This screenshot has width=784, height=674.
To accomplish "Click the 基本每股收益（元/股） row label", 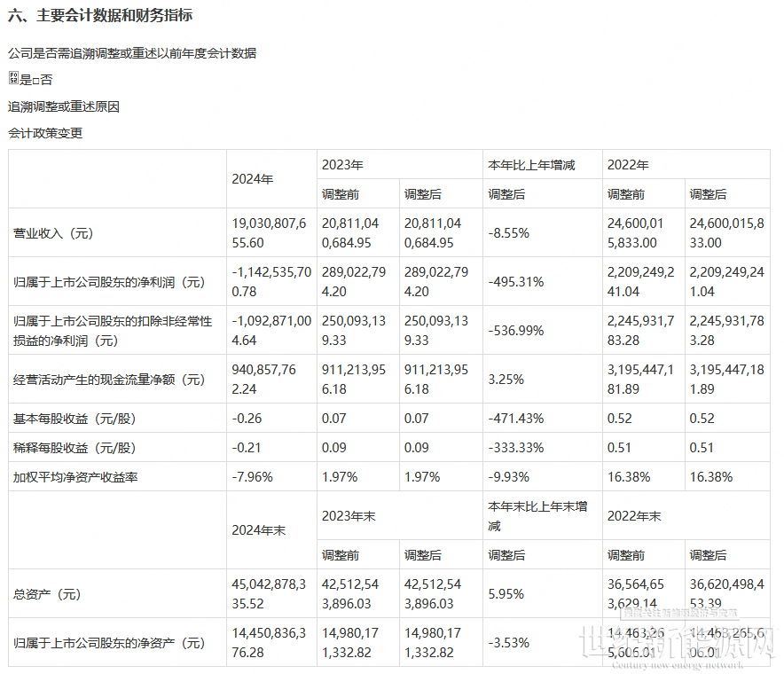I will 74,419.
